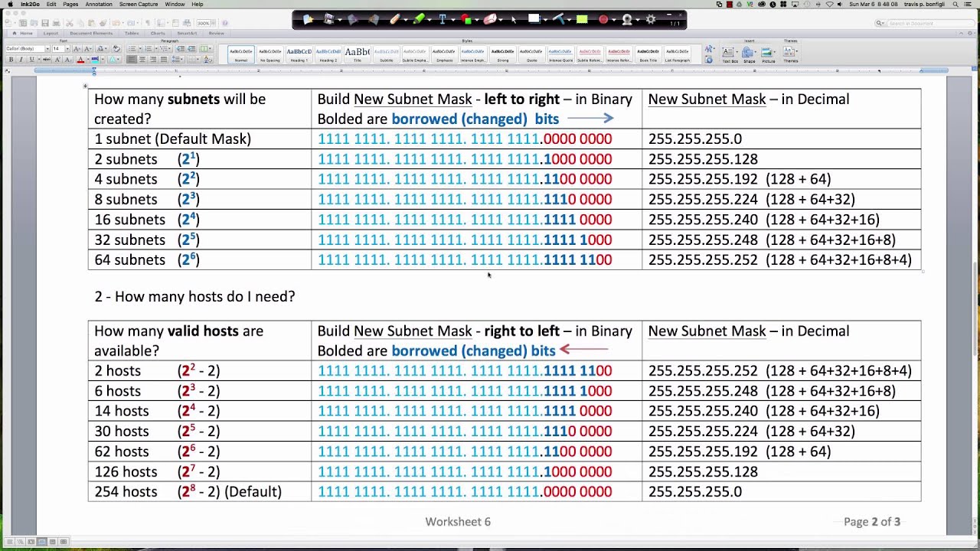Apply the Heading 1 style
This screenshot has height=551, width=980.
click(x=299, y=54)
